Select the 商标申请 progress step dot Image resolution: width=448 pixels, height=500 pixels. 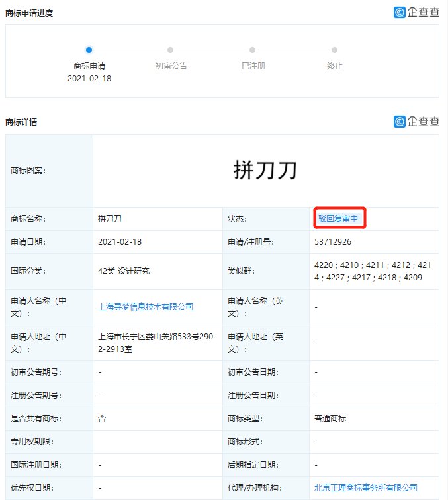pyautogui.click(x=89, y=50)
